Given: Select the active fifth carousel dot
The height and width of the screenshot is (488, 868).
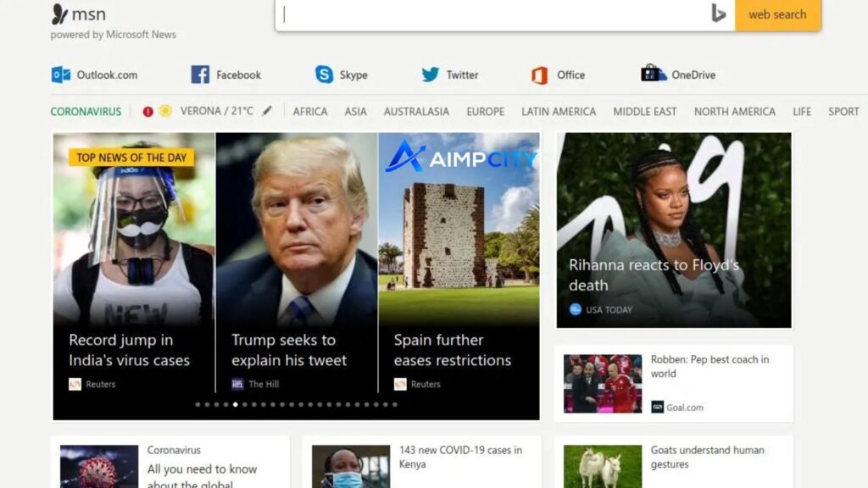Looking at the screenshot, I should [236, 404].
